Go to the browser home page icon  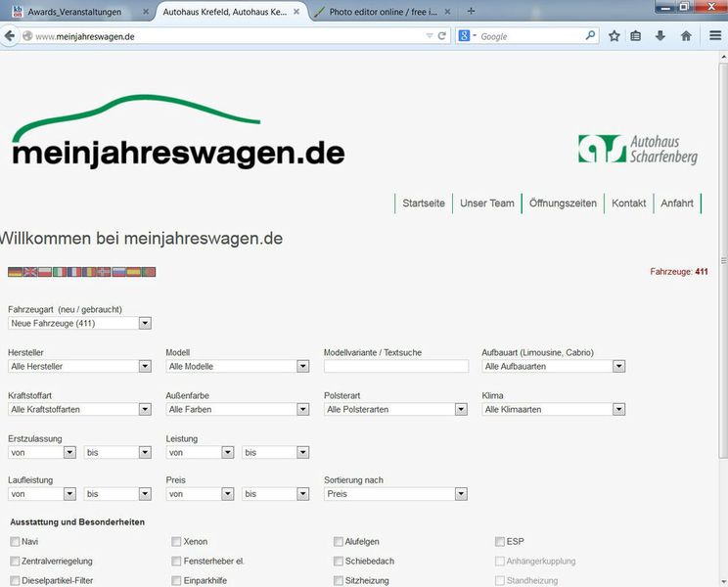(686, 36)
